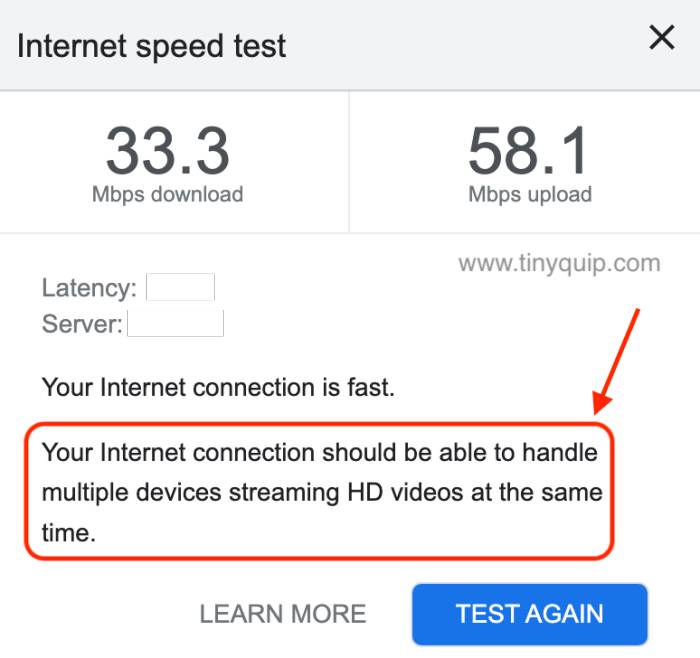Viewport: 700px width, 658px height.
Task: Click "Your Internet connection is fast." text
Action: (x=218, y=386)
